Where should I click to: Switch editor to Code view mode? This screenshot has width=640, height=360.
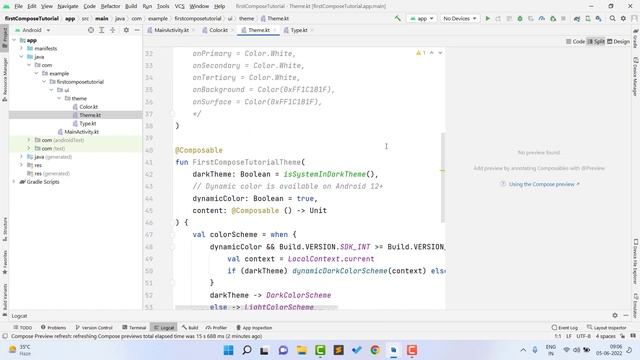coord(576,42)
